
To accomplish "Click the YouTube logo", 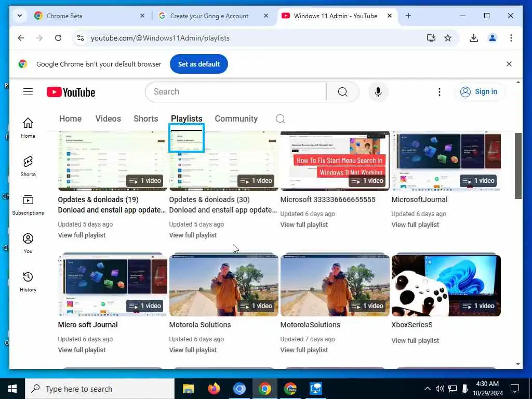I will [x=71, y=92].
